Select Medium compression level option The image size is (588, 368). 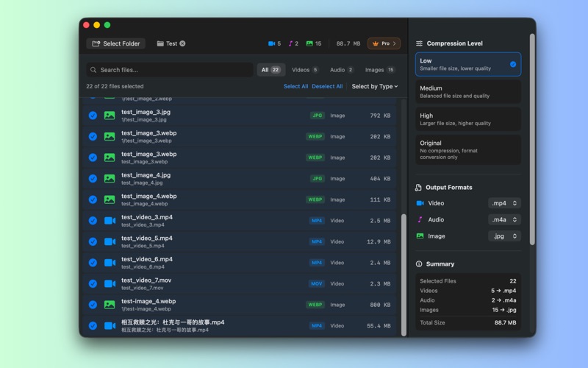coord(468,92)
